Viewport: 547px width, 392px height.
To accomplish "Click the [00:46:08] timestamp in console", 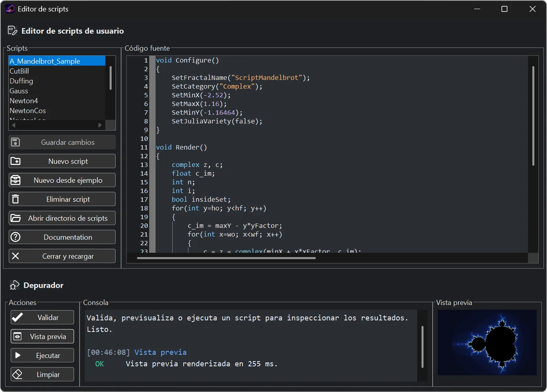I will pyautogui.click(x=108, y=352).
